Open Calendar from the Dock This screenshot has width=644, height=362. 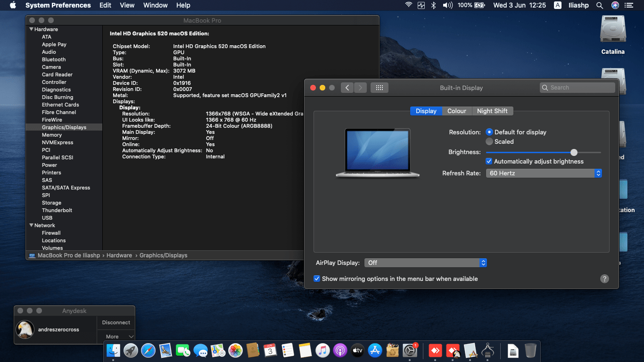(x=270, y=350)
